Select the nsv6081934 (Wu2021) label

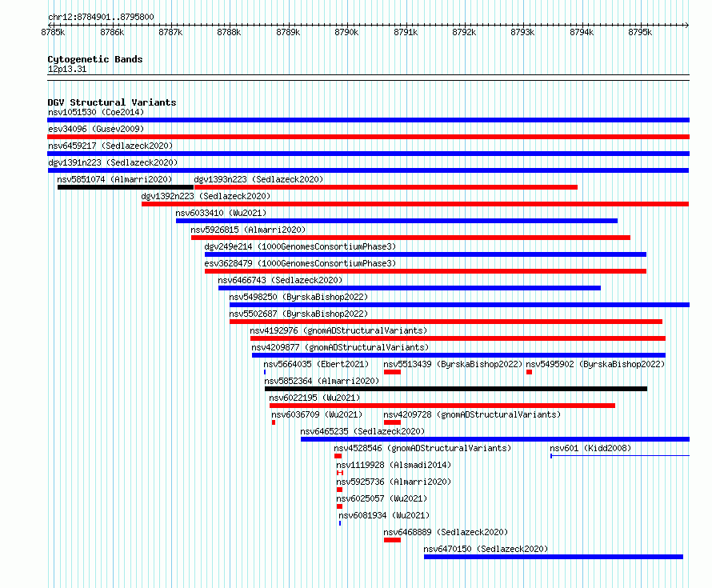click(x=384, y=515)
